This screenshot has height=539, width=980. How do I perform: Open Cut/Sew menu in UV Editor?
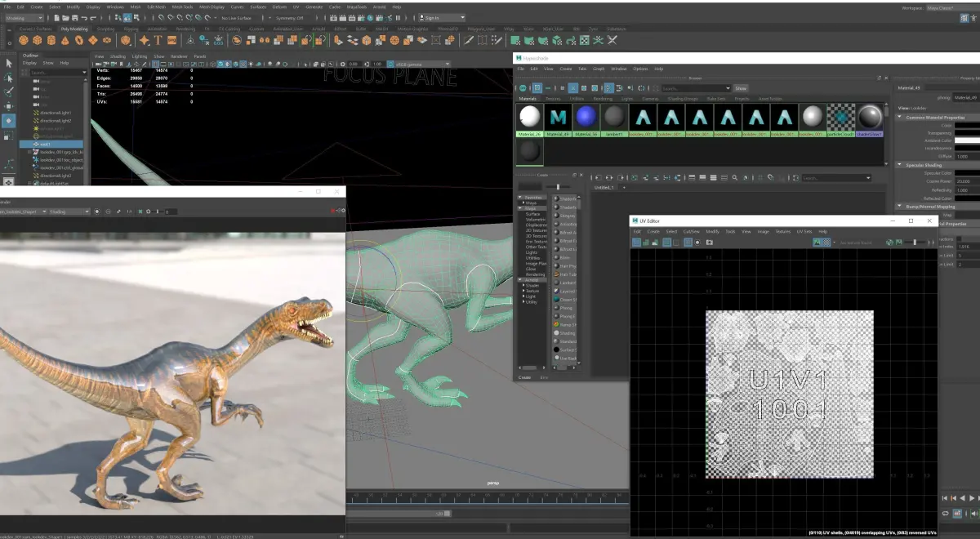click(691, 231)
